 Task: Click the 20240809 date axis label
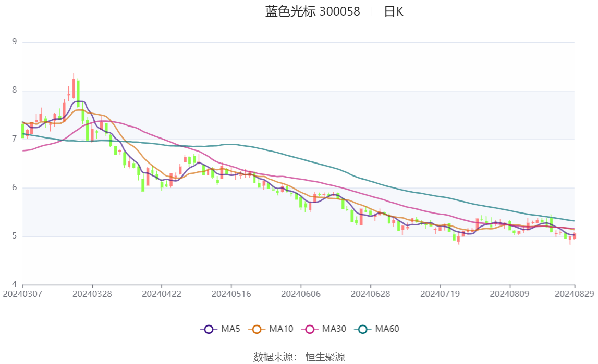click(509, 294)
